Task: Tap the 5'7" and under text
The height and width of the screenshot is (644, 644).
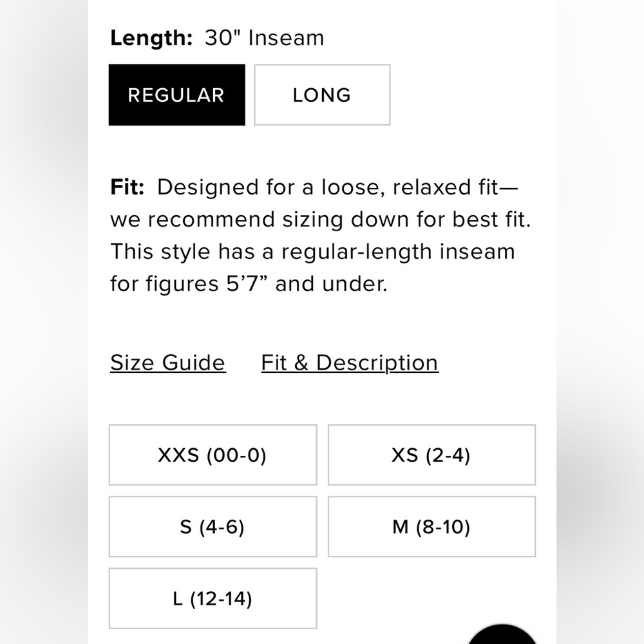Action: pyautogui.click(x=307, y=284)
